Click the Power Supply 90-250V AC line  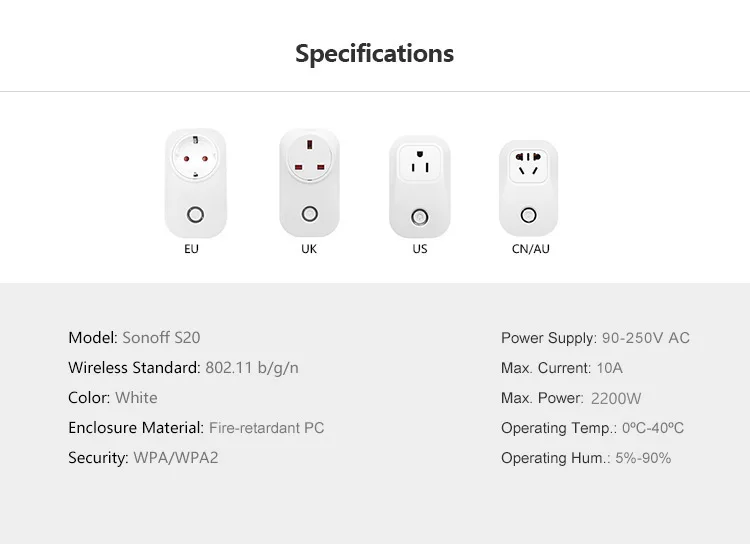pyautogui.click(x=596, y=338)
